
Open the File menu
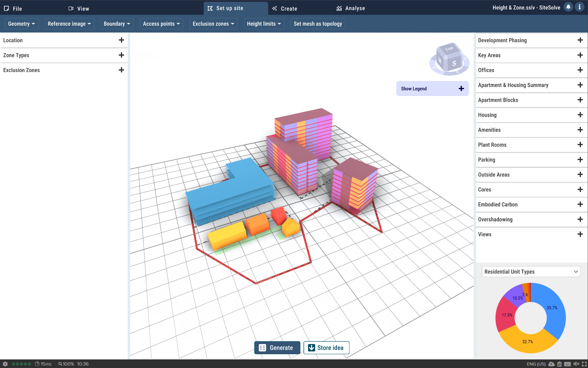(x=13, y=9)
